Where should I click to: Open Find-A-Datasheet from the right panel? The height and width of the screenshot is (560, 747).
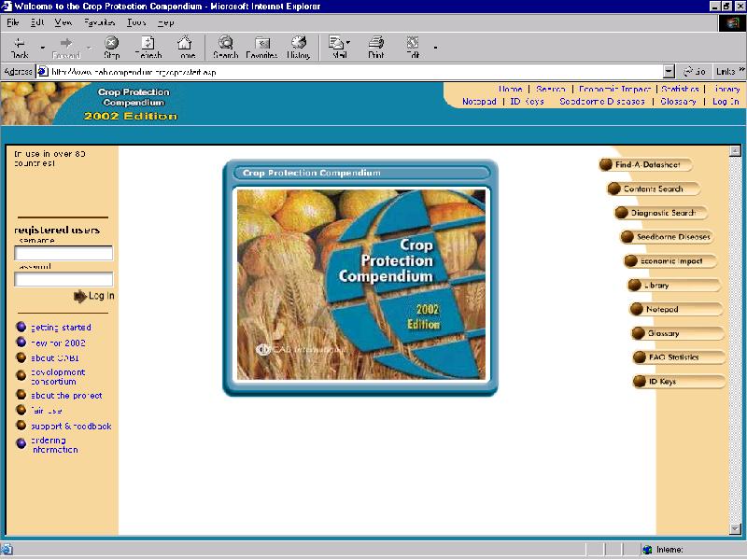645,165
